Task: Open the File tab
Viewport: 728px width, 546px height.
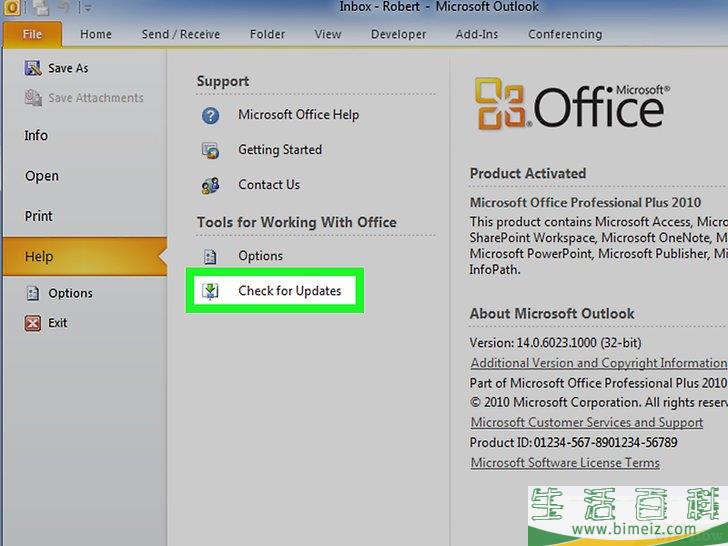Action: pyautogui.click(x=32, y=34)
